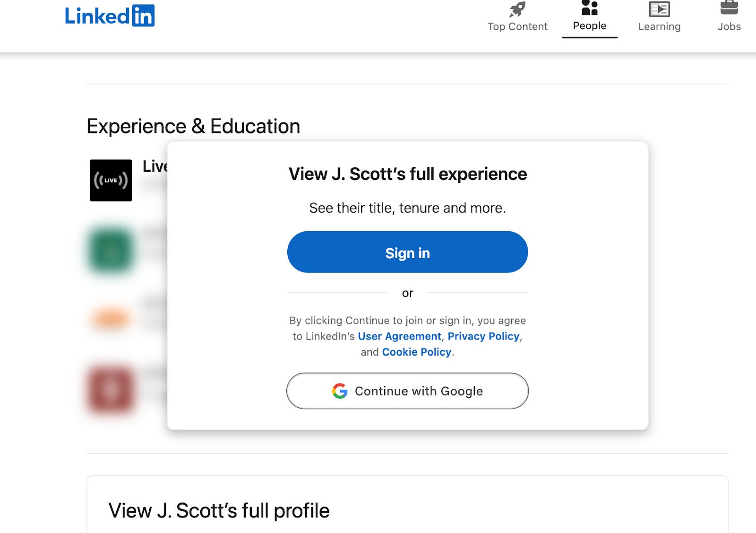The height and width of the screenshot is (533, 756).
Task: Select the People icon in navigation
Action: [590, 8]
